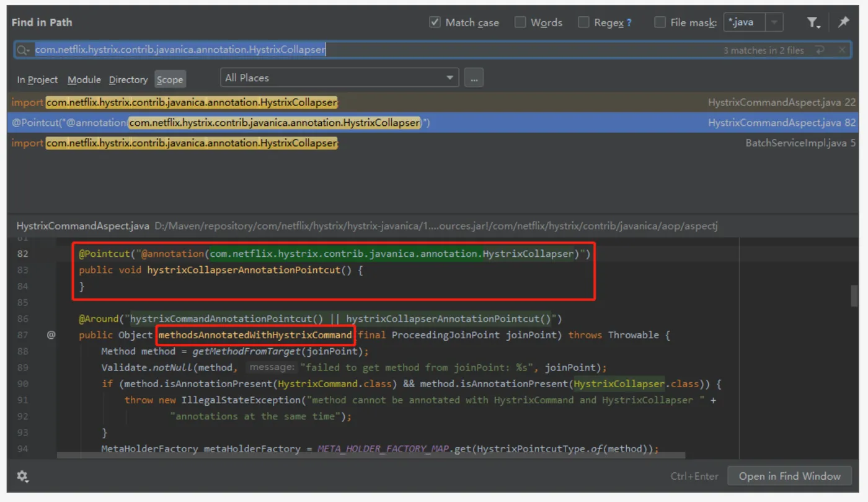Select the Scope tab
The height and width of the screenshot is (502, 868).
(170, 79)
